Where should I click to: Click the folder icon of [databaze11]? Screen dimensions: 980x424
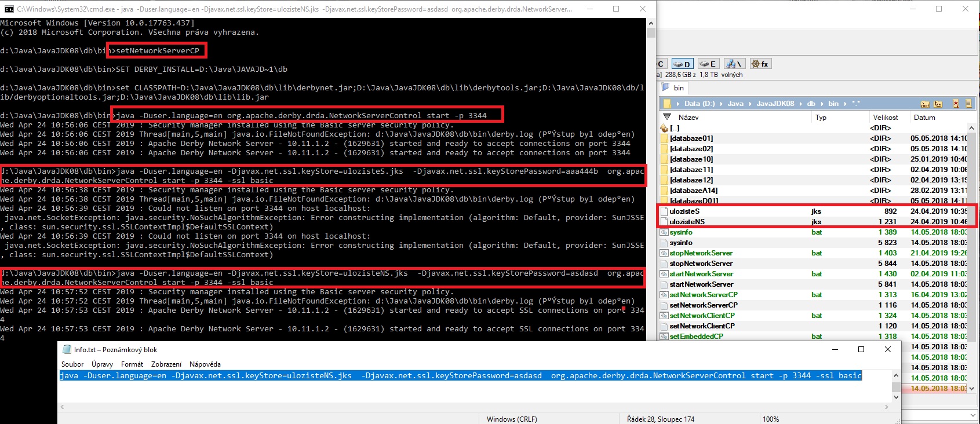pyautogui.click(x=664, y=170)
